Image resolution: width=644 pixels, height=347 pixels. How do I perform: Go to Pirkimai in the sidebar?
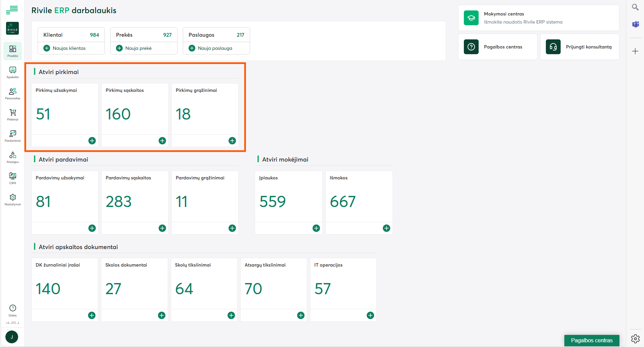12,114
